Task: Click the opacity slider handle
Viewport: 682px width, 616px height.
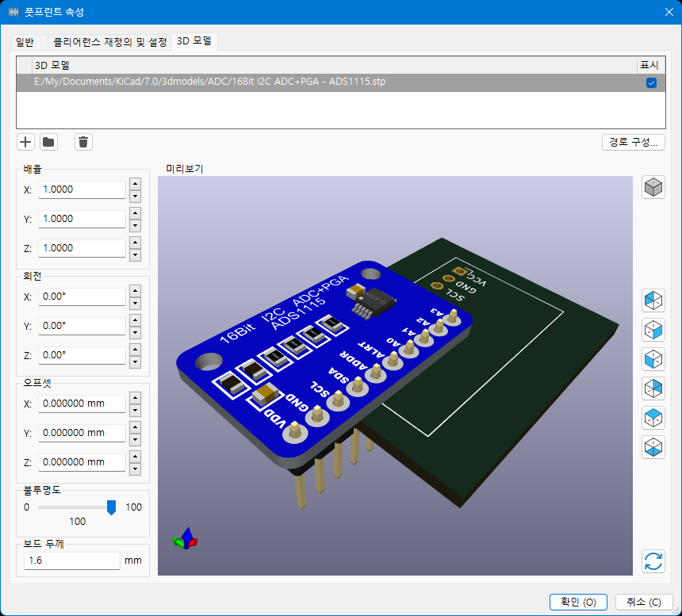Action: tap(111, 507)
